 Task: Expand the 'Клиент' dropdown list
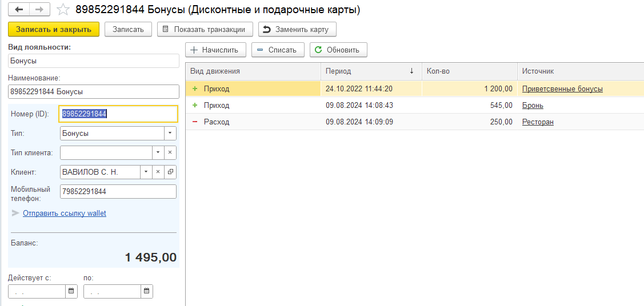(146, 172)
